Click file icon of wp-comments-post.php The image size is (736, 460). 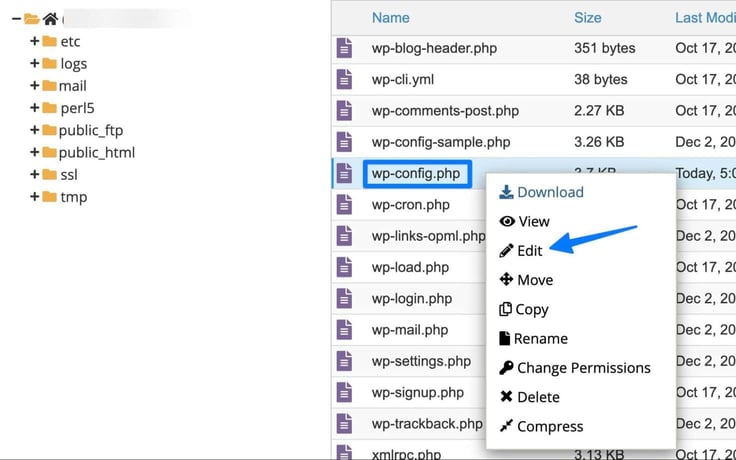point(344,111)
